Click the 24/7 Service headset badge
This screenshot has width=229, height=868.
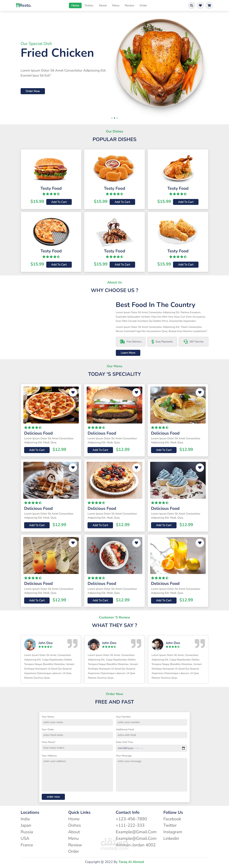193,342
